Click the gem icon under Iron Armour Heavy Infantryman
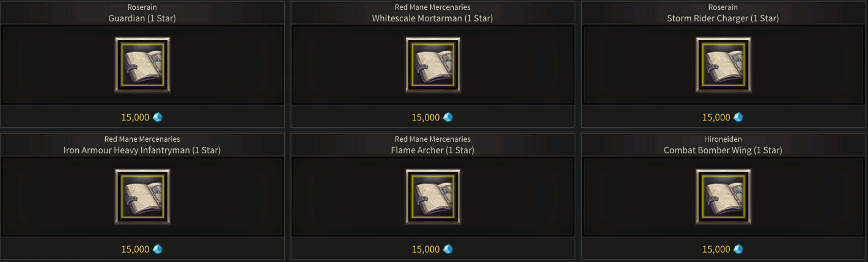This screenshot has width=868, height=262. click(x=158, y=249)
